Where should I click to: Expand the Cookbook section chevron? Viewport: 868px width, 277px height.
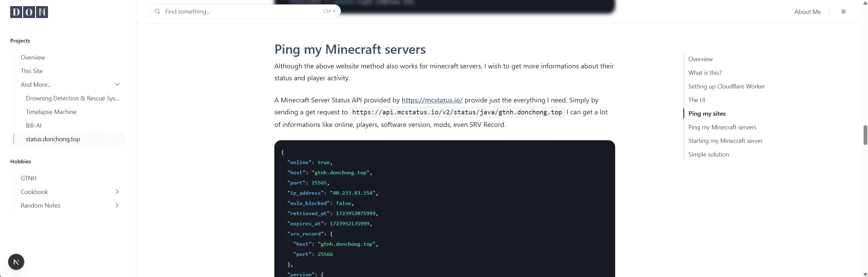pos(117,192)
